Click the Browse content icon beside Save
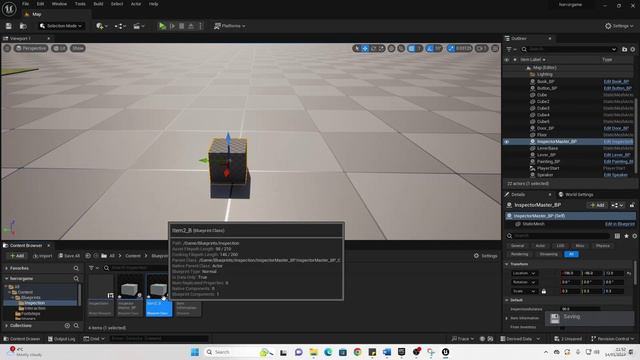Viewport: 640px width, 360px height. [x=23, y=26]
